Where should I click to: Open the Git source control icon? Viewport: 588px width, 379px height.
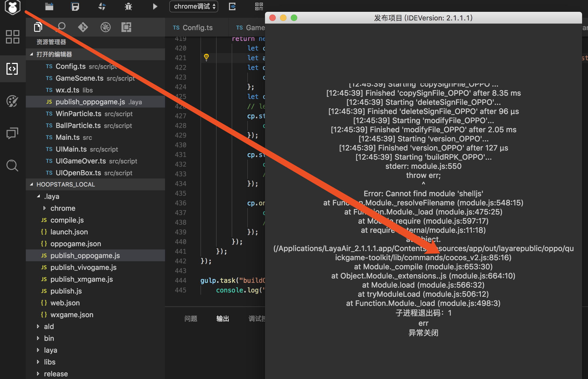tap(83, 27)
